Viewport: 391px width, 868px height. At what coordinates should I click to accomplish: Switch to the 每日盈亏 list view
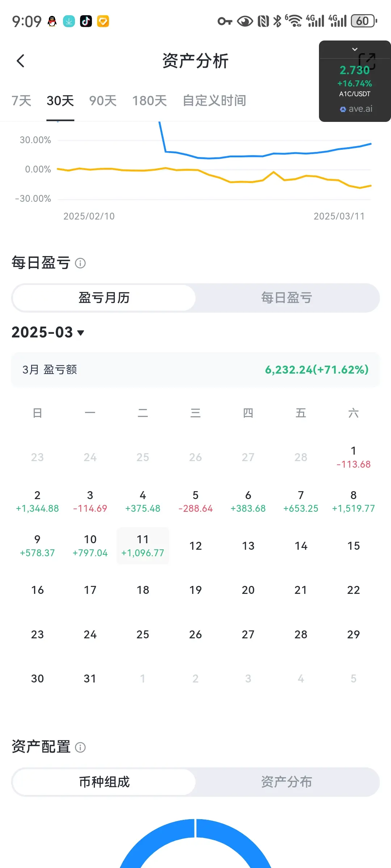[x=287, y=298]
